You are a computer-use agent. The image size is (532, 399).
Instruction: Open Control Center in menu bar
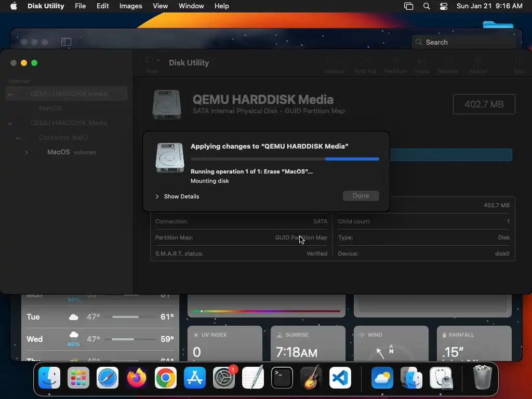(x=444, y=6)
